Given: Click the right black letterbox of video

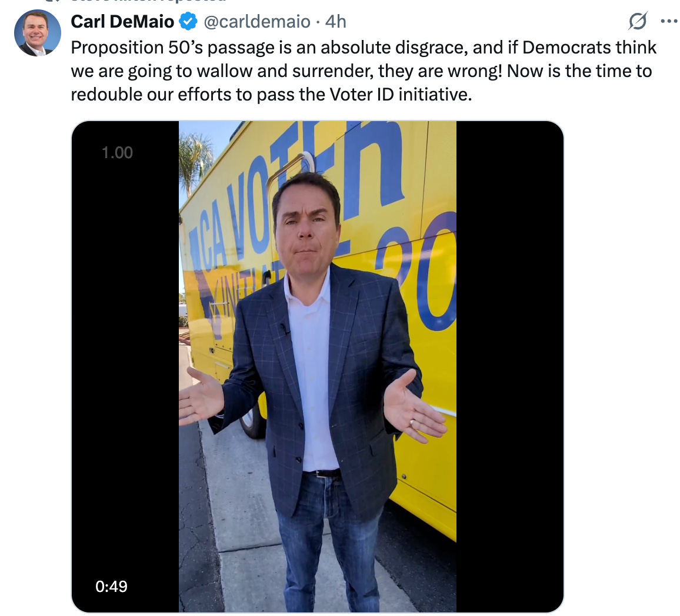Looking at the screenshot, I should click(509, 366).
